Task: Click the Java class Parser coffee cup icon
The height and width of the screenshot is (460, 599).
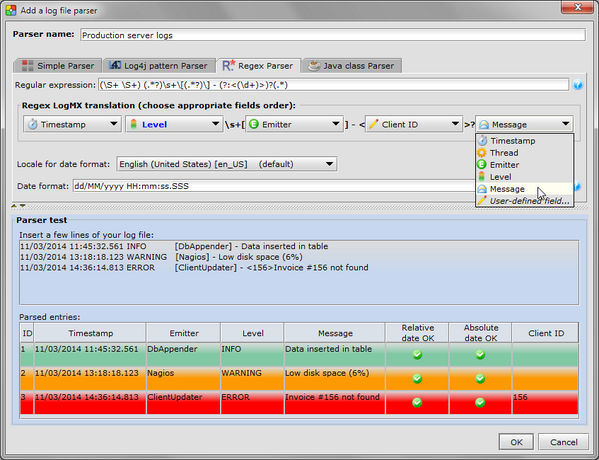Action: coord(314,66)
